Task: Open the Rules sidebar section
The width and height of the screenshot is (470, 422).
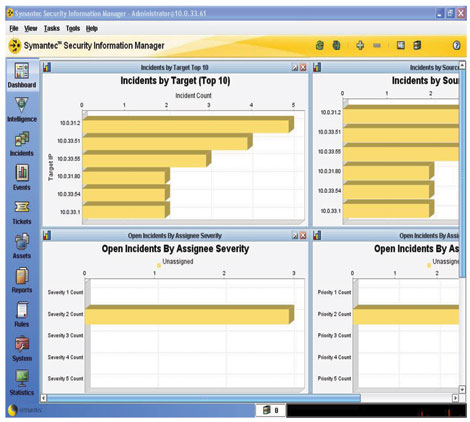Action: [22, 315]
